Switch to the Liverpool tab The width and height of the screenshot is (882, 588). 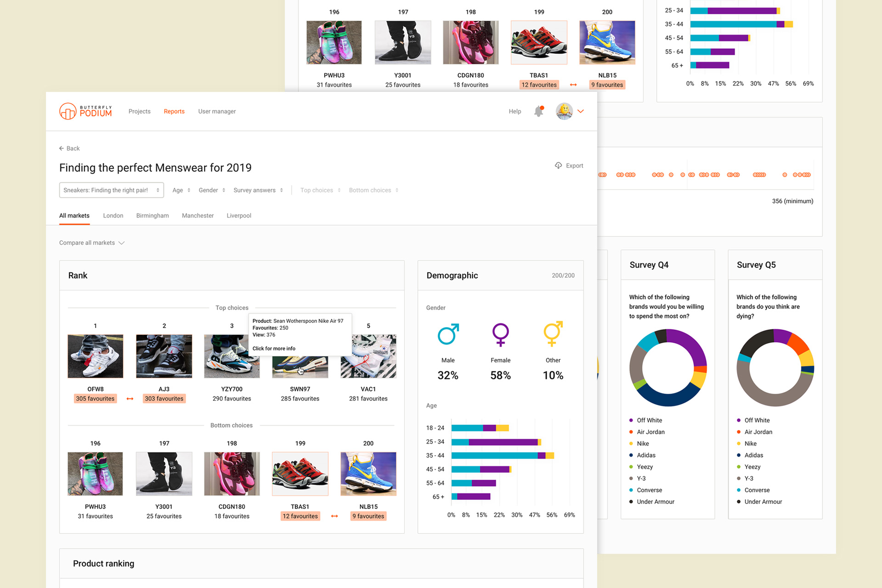239,215
